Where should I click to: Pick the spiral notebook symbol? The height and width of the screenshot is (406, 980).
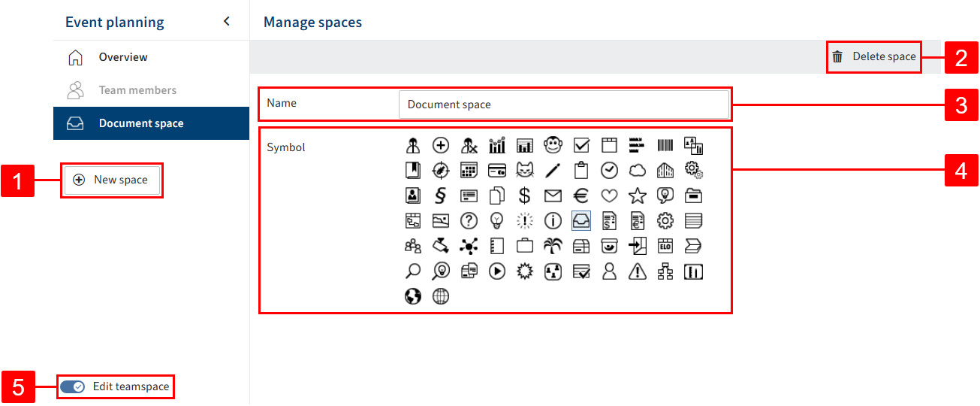pyautogui.click(x=497, y=246)
